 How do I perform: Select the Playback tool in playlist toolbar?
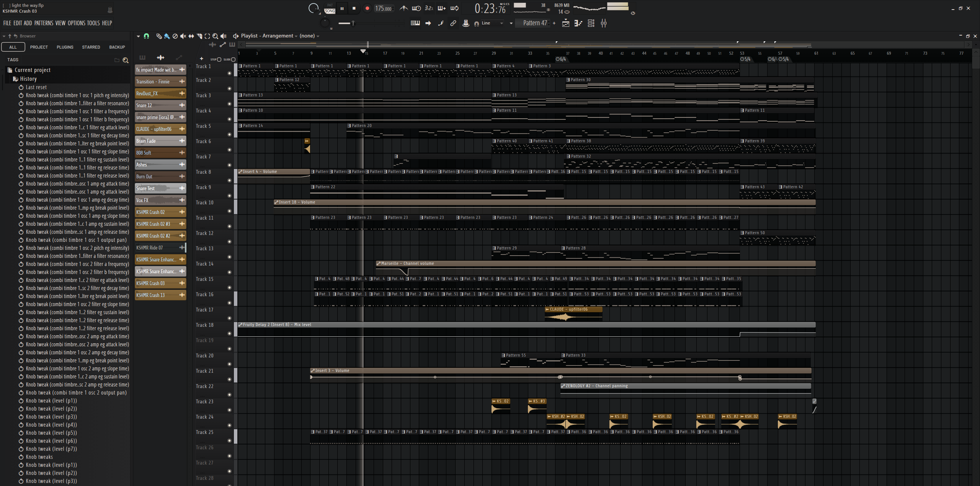pyautogui.click(x=223, y=36)
